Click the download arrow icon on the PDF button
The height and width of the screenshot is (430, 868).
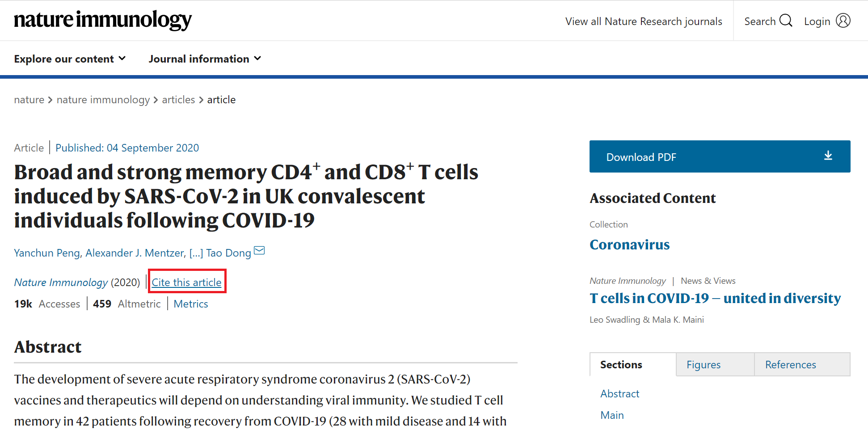828,156
